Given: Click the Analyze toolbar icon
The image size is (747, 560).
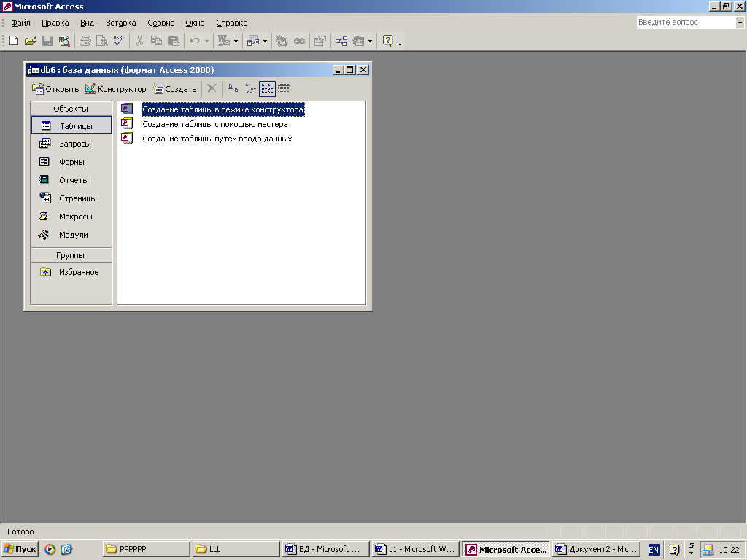Looking at the screenshot, I should [x=253, y=41].
